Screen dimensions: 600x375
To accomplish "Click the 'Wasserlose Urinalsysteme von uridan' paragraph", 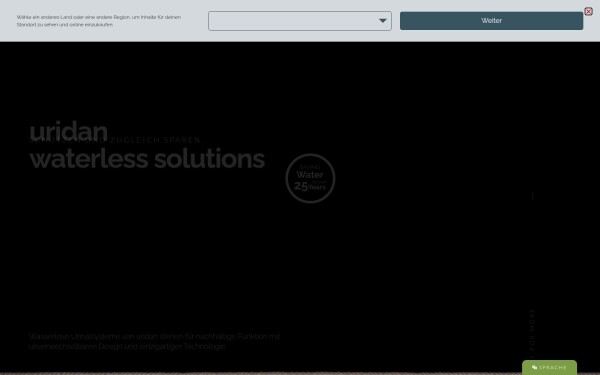I will (x=155, y=341).
